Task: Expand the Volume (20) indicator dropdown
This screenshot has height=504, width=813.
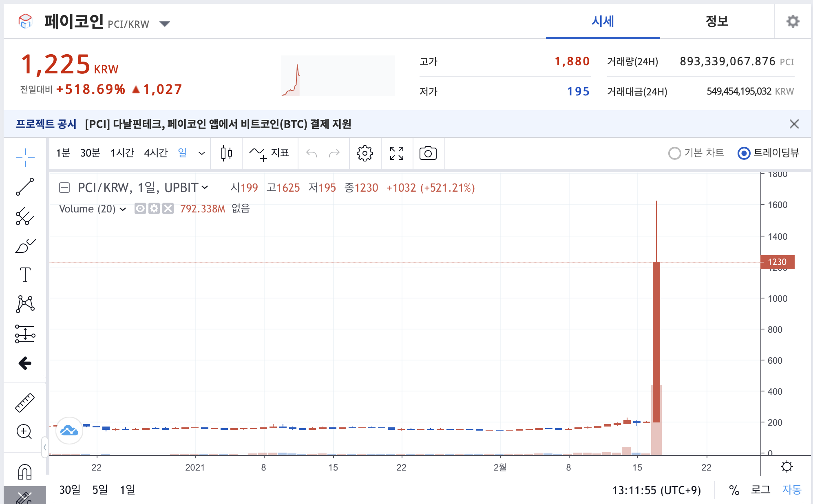Action: coord(123,209)
